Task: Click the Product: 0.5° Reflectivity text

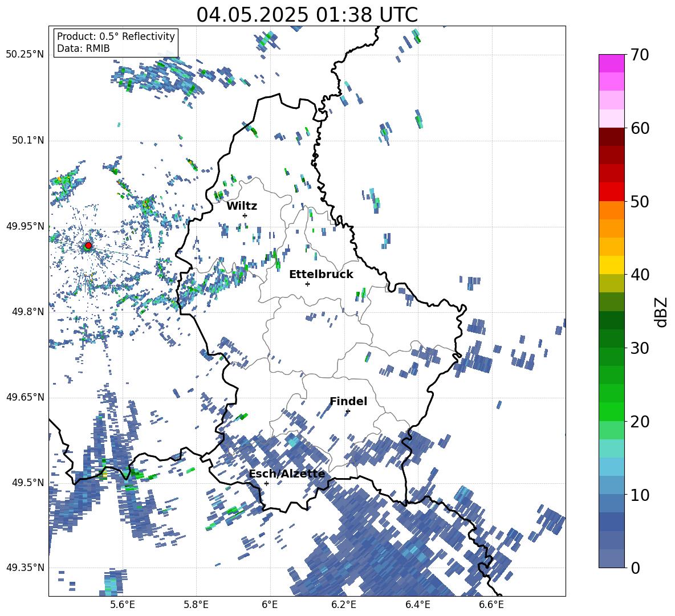Action: coord(116,36)
